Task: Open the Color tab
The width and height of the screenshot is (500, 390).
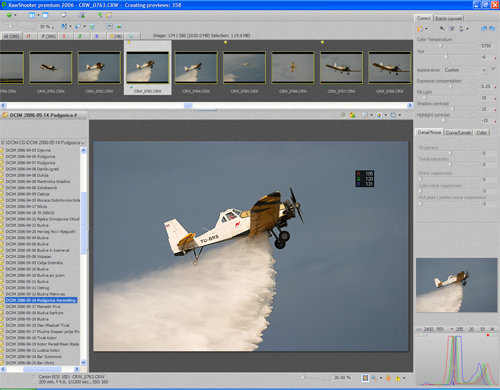Action: tap(481, 133)
